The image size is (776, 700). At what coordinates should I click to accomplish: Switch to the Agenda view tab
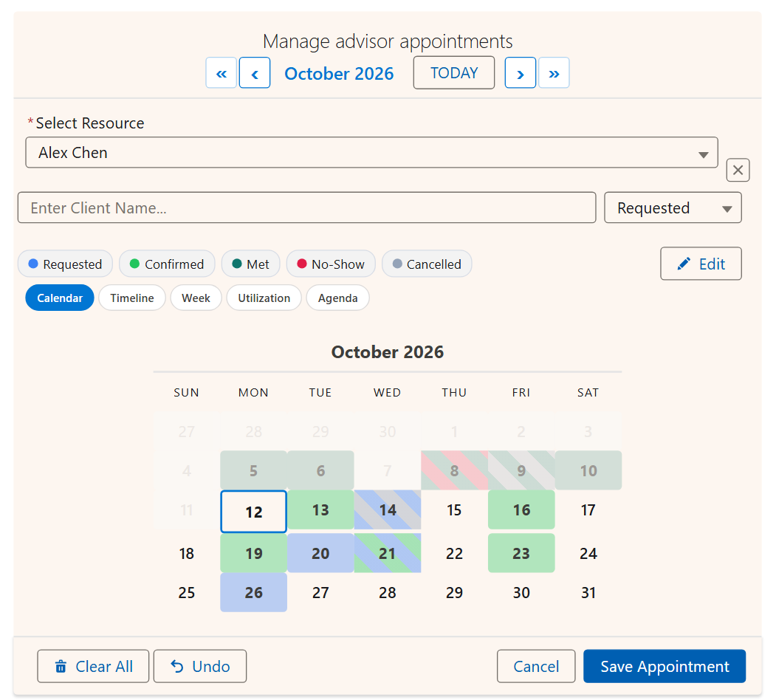[x=337, y=298]
